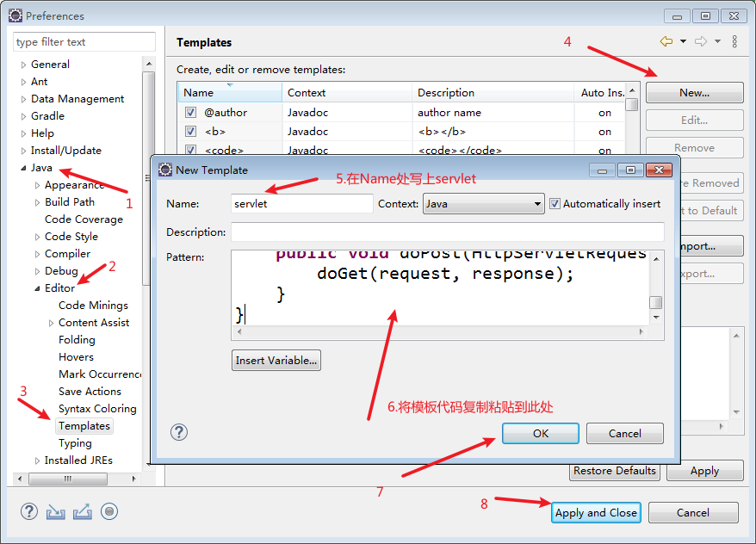The image size is (756, 544).
Task: Select Folding tree item
Action: click(77, 340)
